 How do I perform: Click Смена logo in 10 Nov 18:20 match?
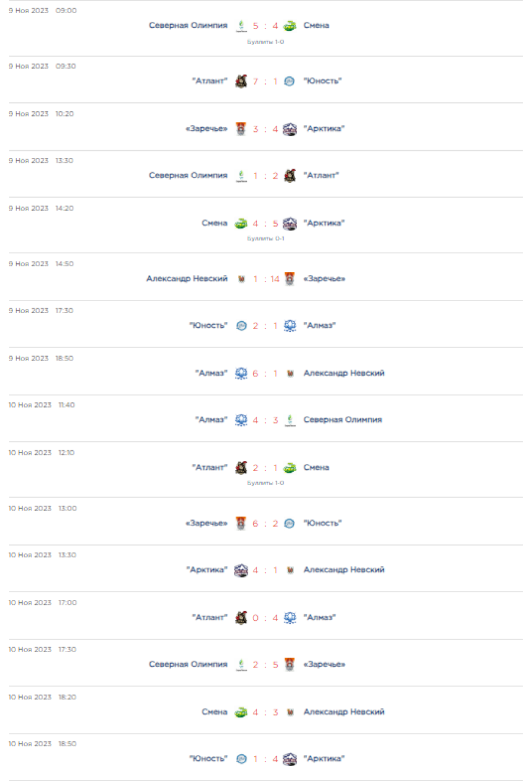click(x=241, y=712)
